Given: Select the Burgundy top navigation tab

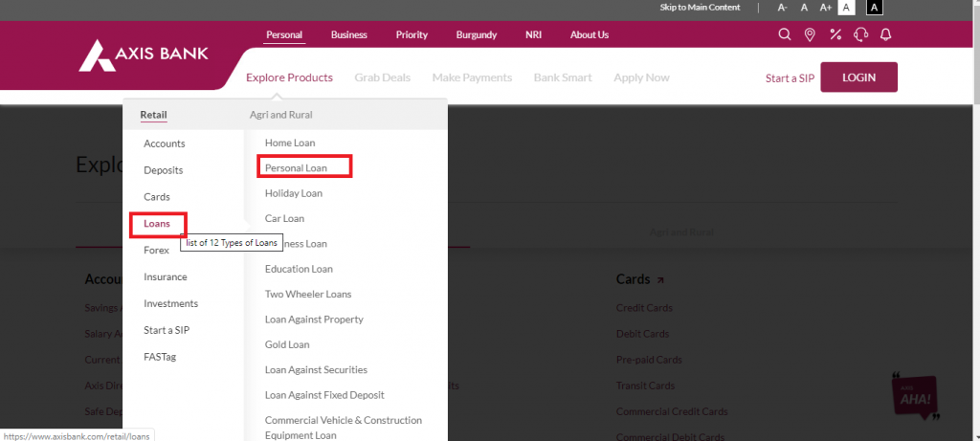Looking at the screenshot, I should click(477, 35).
